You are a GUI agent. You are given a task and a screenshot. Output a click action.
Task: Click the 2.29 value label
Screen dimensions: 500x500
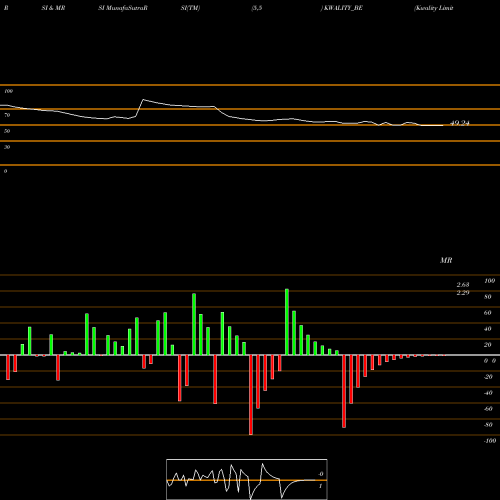click(463, 293)
